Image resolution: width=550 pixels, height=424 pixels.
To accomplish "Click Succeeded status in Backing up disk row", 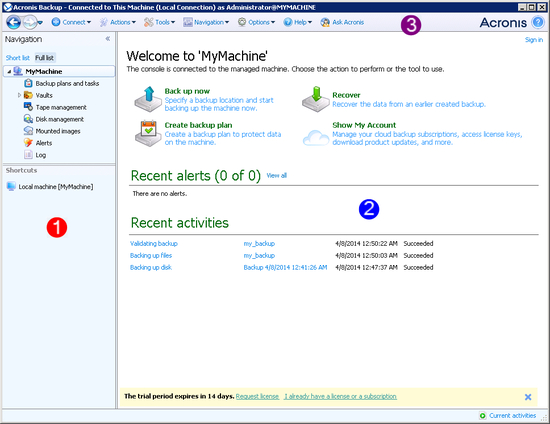I will [x=418, y=267].
